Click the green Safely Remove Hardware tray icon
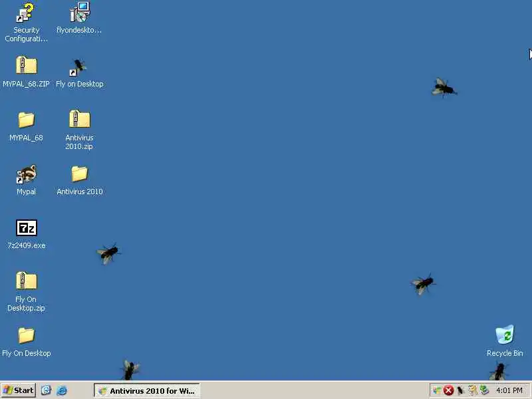Viewport: 532px width, 399px height. [x=484, y=390]
